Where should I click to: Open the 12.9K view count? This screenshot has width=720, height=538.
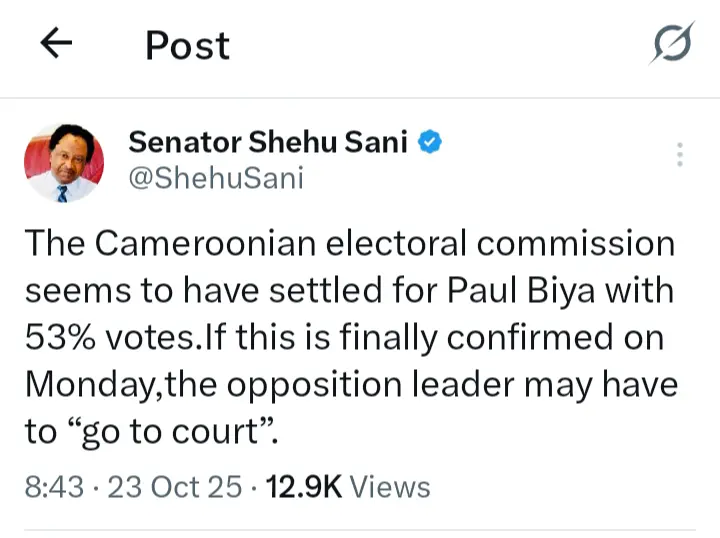[x=302, y=487]
